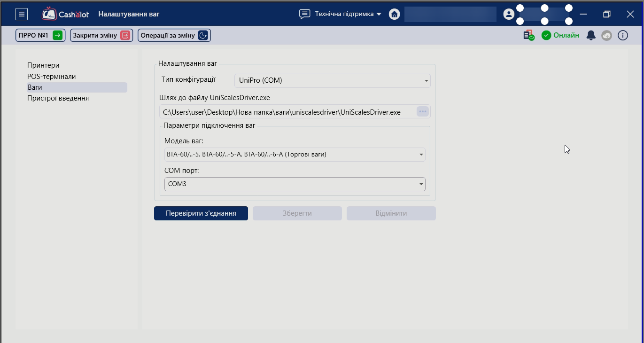Open the info circle icon
644x343 pixels.
[623, 35]
